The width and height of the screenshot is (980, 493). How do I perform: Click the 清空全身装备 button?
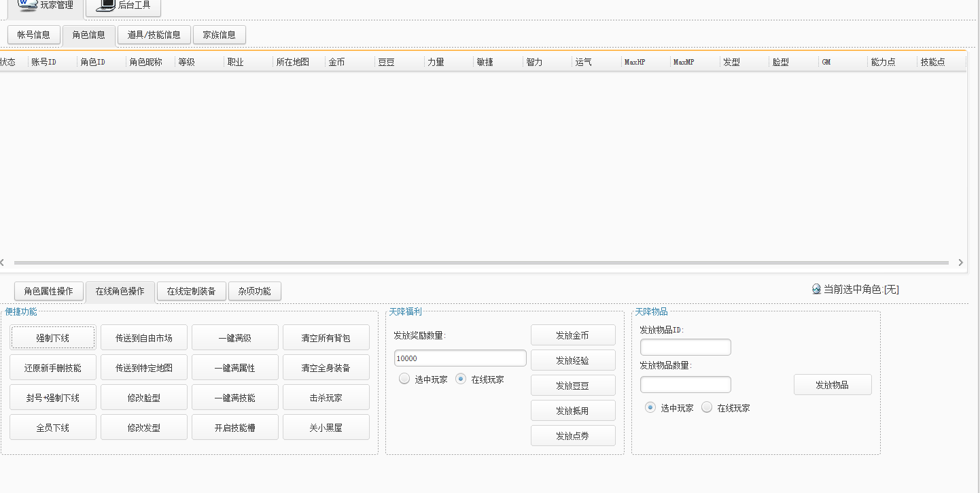tap(326, 368)
